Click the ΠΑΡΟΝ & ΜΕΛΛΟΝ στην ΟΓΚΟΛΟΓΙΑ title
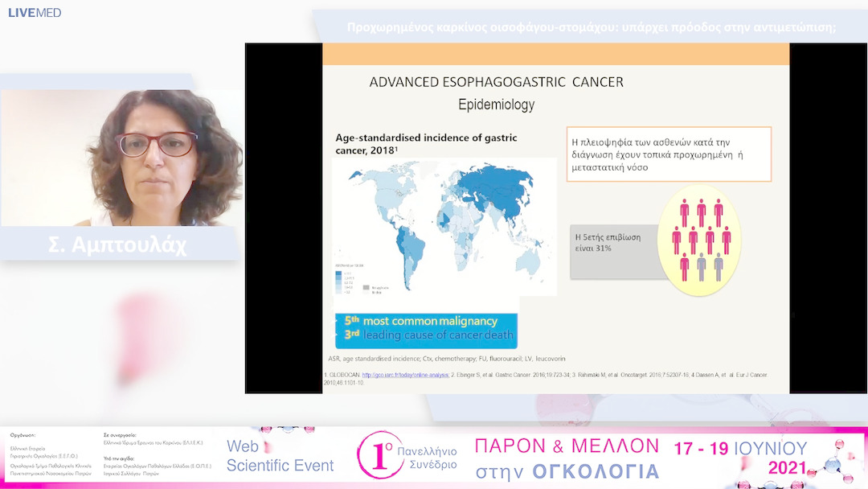 [x=567, y=458]
